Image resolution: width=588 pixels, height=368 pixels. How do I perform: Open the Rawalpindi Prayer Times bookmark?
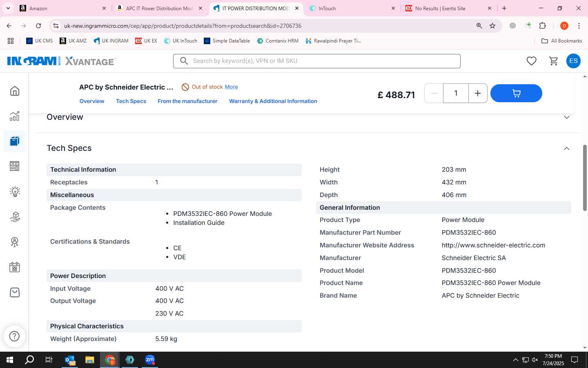(334, 41)
